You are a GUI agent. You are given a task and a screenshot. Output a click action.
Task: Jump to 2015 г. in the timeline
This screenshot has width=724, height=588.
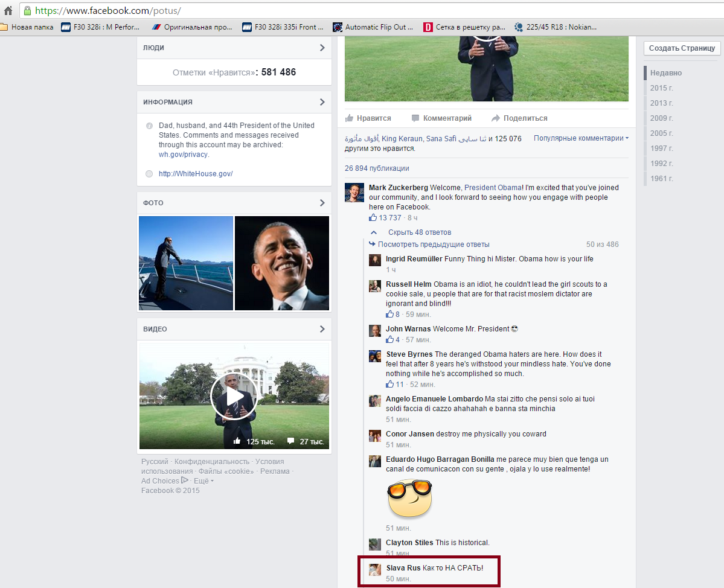[662, 88]
